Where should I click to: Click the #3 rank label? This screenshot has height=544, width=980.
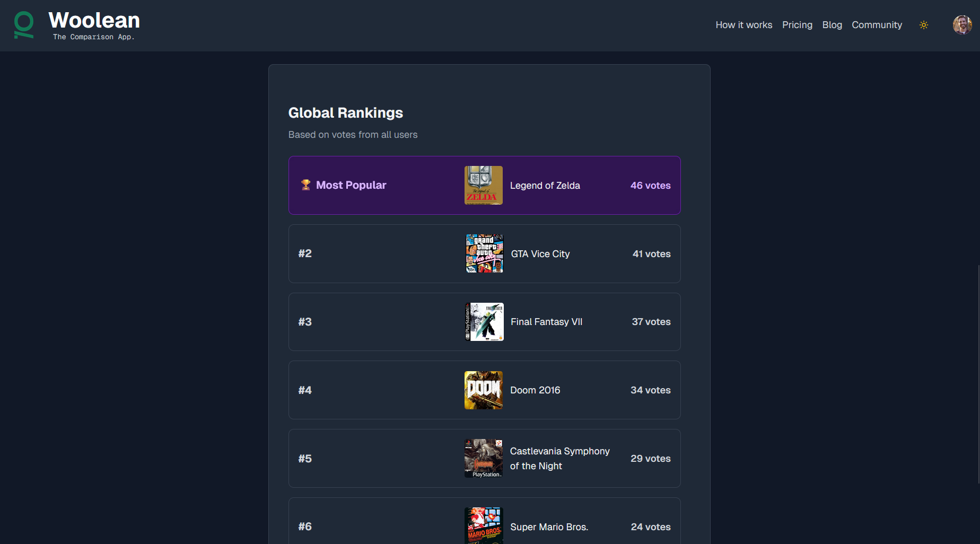(305, 322)
